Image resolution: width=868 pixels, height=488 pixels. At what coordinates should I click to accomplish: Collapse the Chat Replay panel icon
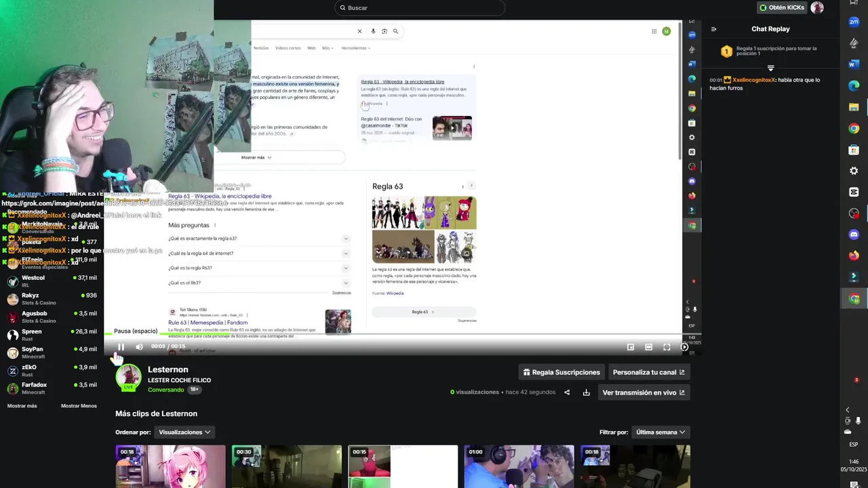coord(713,29)
